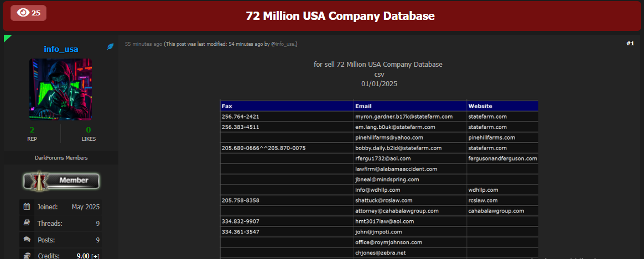
Task: Select the Email column header
Action: click(363, 106)
